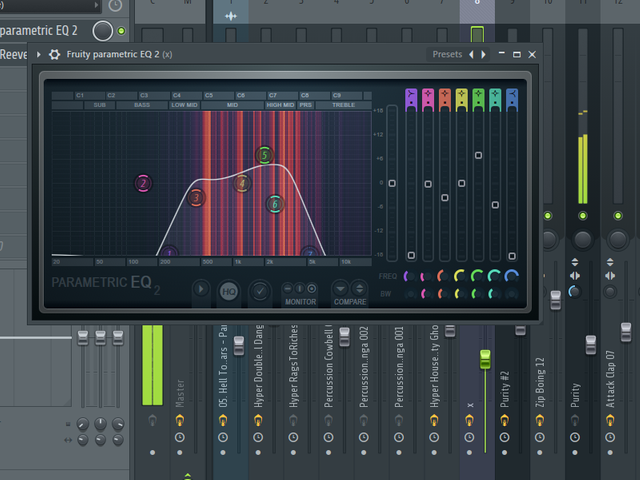The height and width of the screenshot is (480, 640).
Task: Go to previous preset with left arrow
Action: pos(471,54)
